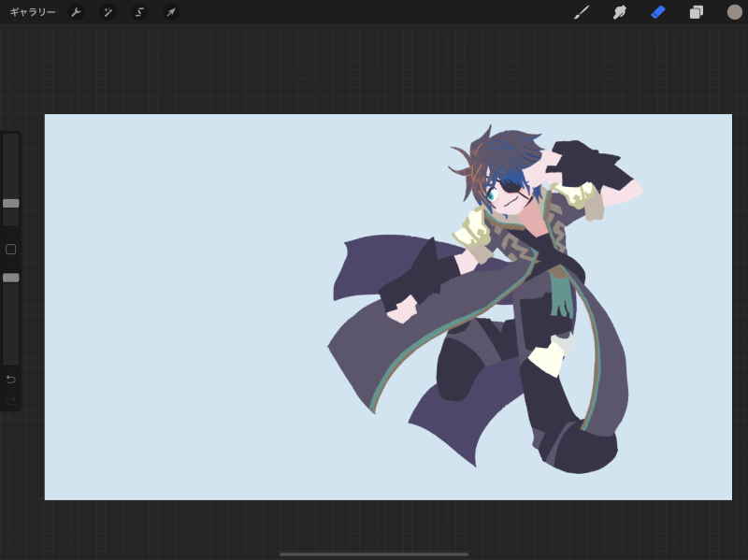This screenshot has width=748, height=560.
Task: Tap the square modify button in sidebar
Action: coord(11,250)
